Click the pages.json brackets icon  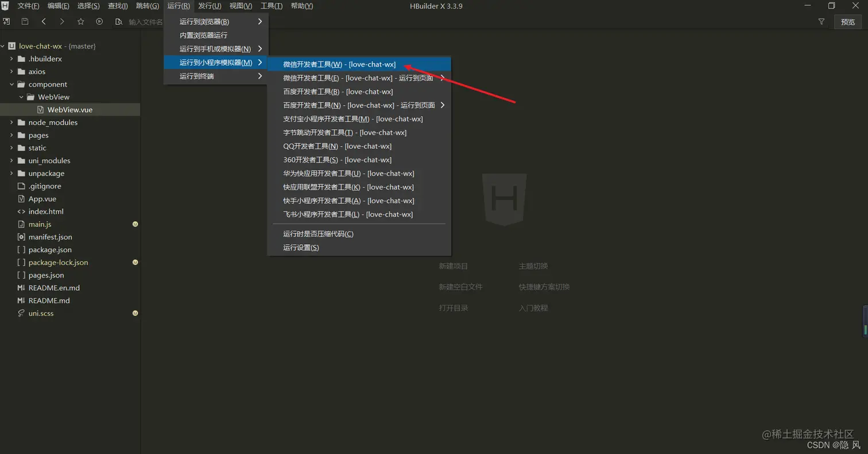pyautogui.click(x=21, y=275)
